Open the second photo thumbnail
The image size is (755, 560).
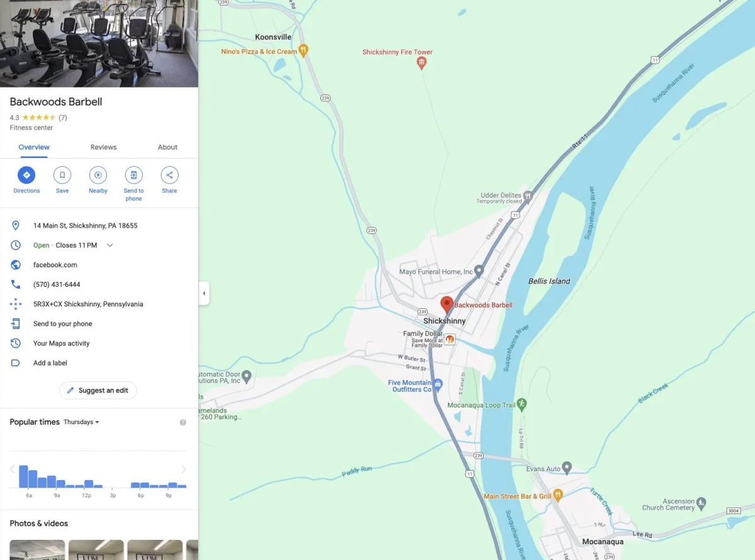[96, 550]
